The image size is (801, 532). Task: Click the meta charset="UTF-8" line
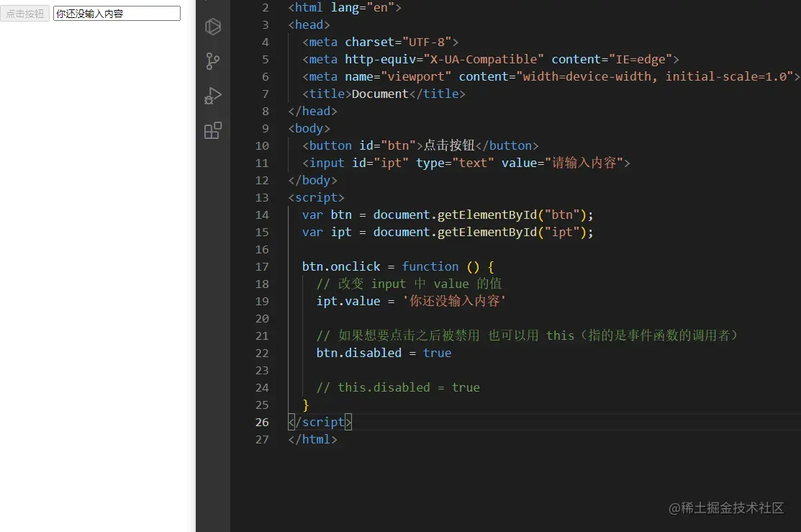coord(380,42)
